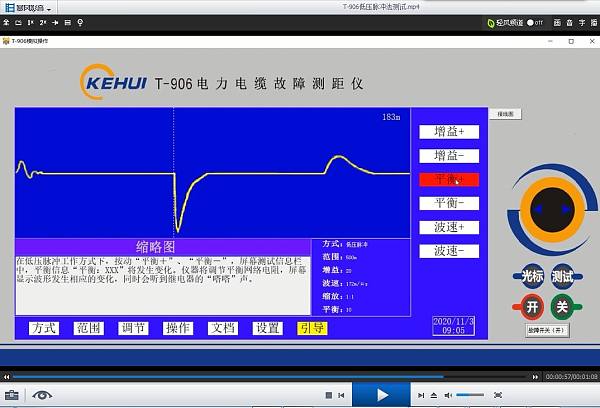Open the 方式 mode menu
This screenshot has width=600, height=408.
pyautogui.click(x=44, y=328)
